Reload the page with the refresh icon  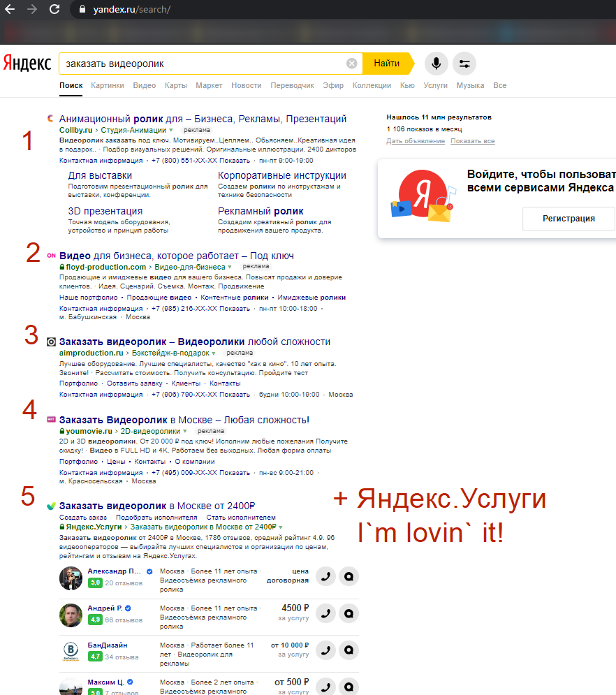[x=54, y=9]
